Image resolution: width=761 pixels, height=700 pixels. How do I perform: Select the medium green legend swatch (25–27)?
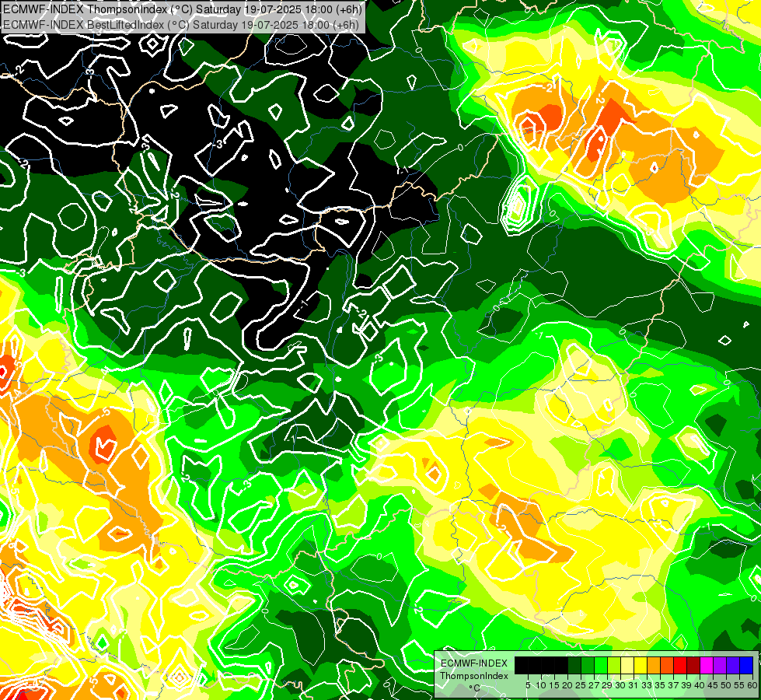pos(588,665)
